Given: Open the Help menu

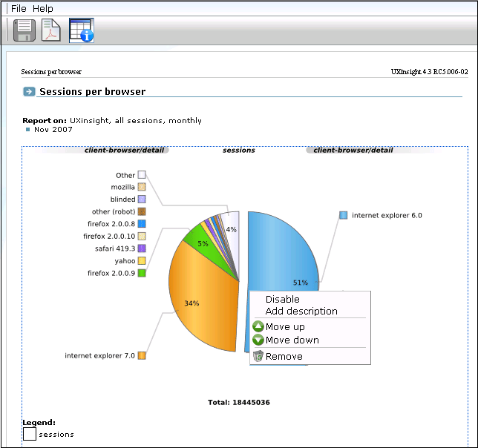Looking at the screenshot, I should pyautogui.click(x=43, y=8).
